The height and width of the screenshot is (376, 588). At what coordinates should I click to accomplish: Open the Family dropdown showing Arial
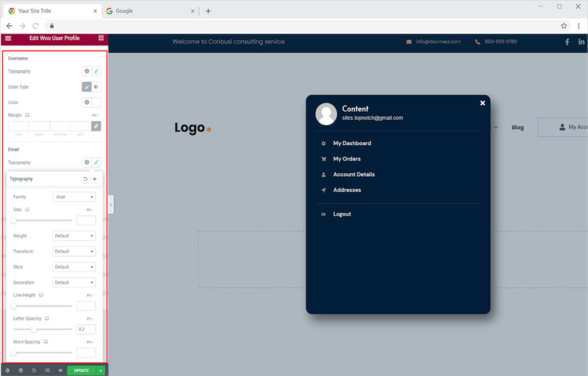(74, 197)
